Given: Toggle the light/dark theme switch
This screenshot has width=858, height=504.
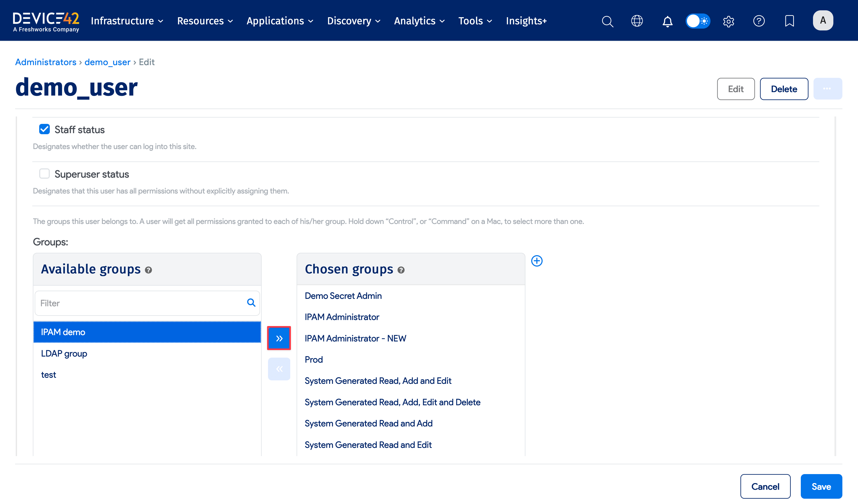Looking at the screenshot, I should (x=698, y=21).
